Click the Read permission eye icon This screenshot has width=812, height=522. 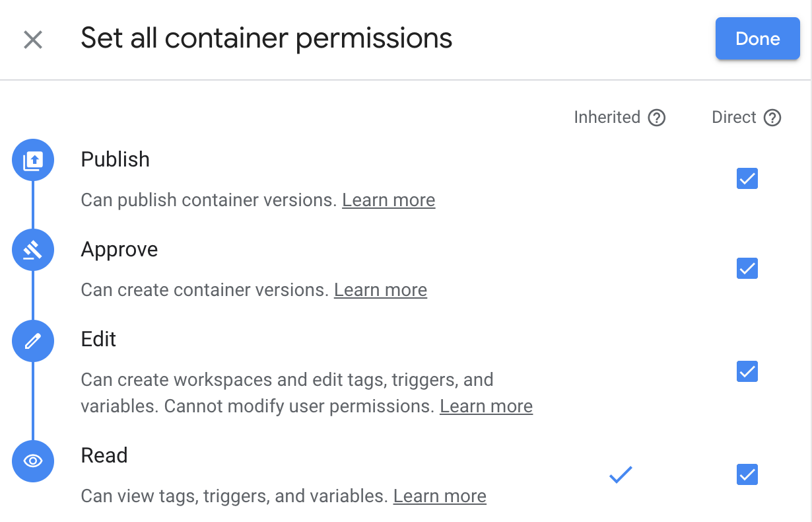pyautogui.click(x=33, y=461)
